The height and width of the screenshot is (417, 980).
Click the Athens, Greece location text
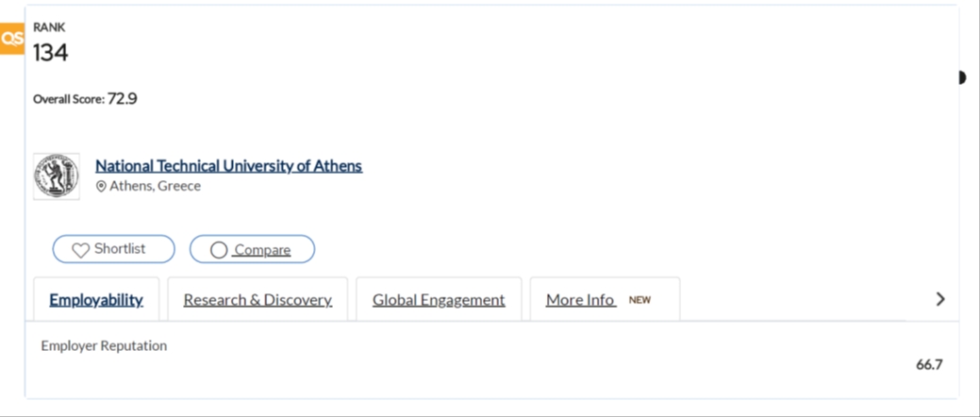coord(155,187)
